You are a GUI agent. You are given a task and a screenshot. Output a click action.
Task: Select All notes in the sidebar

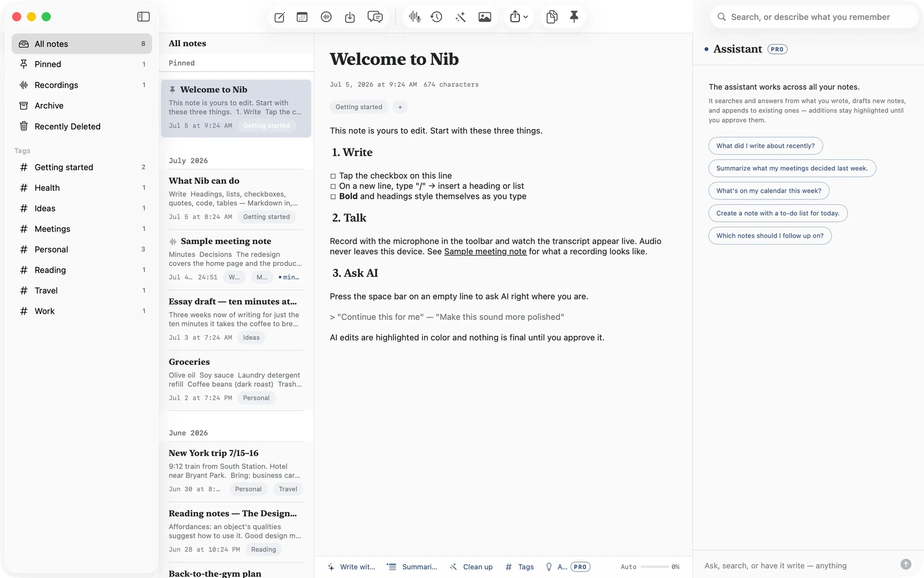82,44
